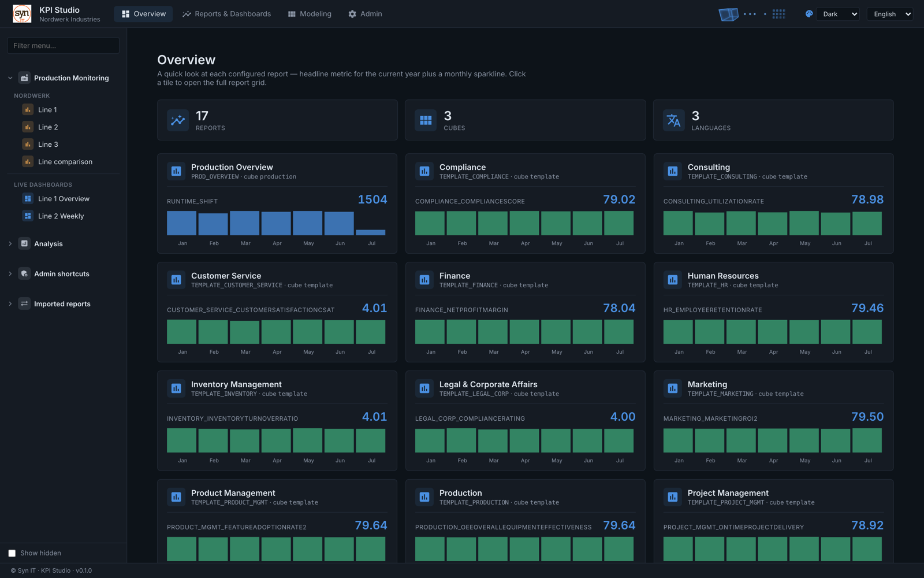The width and height of the screenshot is (924, 578).
Task: Click the Overview page heading
Action: click(187, 60)
